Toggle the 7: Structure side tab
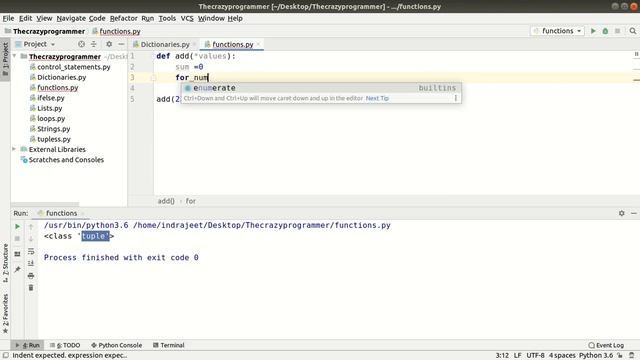The height and width of the screenshot is (360, 640). point(5,263)
